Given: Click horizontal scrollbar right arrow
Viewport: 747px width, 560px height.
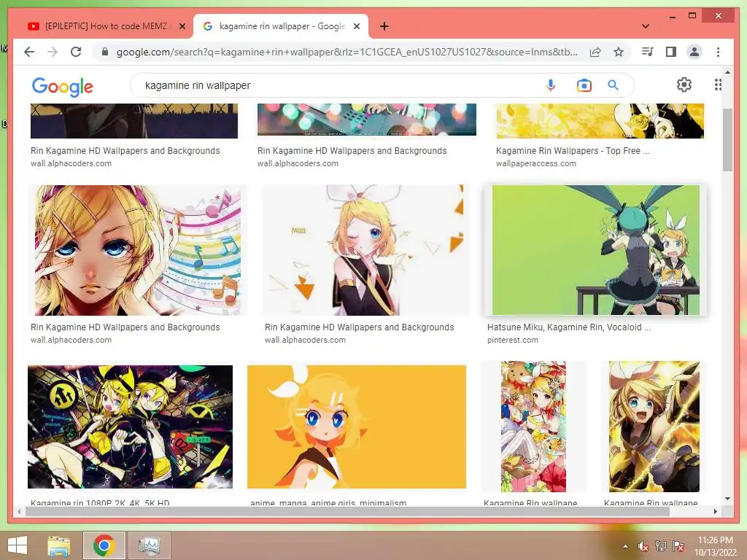Looking at the screenshot, I should (715, 511).
